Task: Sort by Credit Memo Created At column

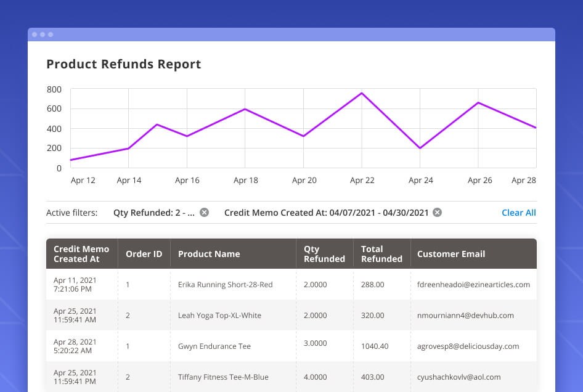Action: [81, 254]
